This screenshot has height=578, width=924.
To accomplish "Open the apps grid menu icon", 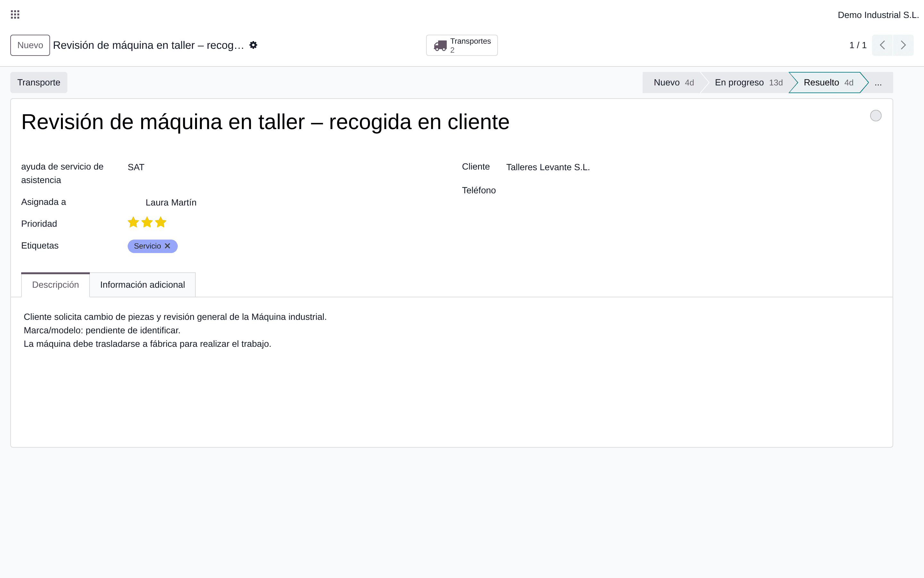I will coord(15,14).
